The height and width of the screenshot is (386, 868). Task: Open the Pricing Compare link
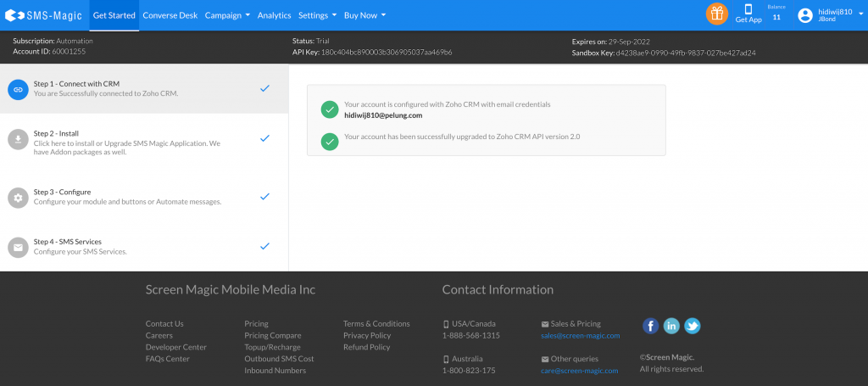click(273, 336)
